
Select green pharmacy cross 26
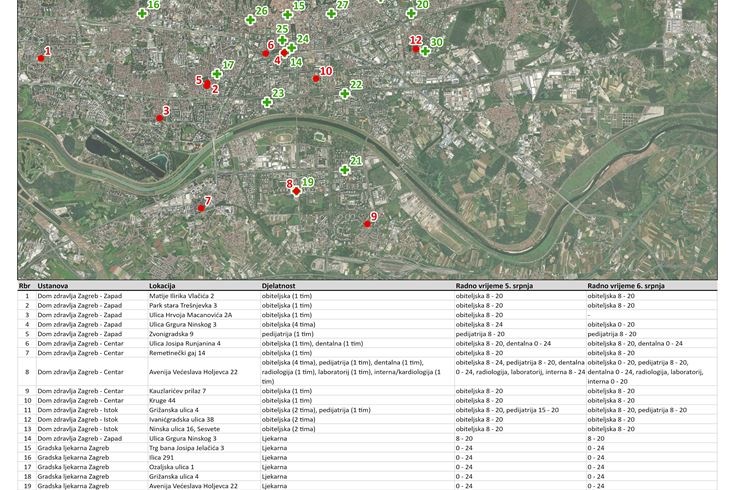point(250,20)
